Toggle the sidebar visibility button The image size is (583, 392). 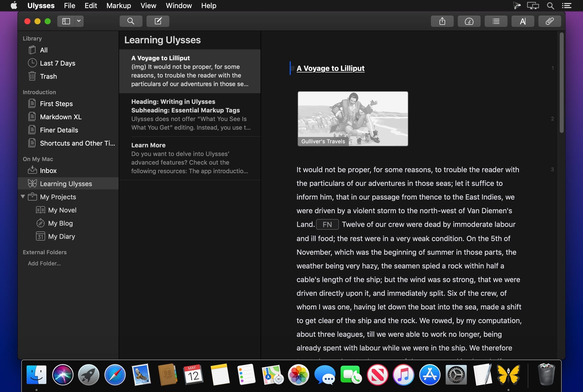click(66, 21)
